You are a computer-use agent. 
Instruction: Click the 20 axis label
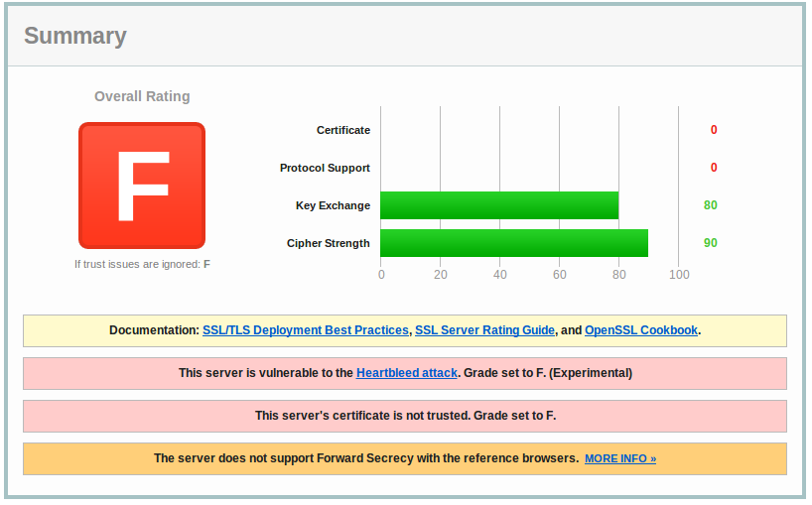(x=440, y=275)
